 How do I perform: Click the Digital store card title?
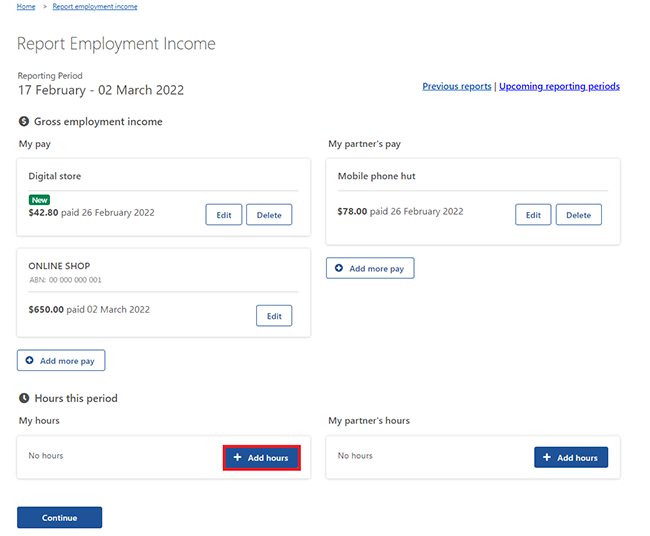[x=55, y=176]
